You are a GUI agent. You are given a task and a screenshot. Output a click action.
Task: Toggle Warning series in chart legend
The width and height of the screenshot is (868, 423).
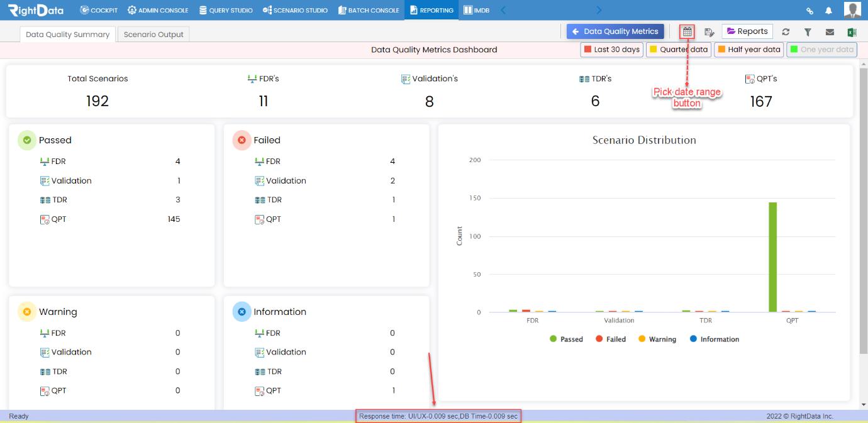(x=657, y=339)
